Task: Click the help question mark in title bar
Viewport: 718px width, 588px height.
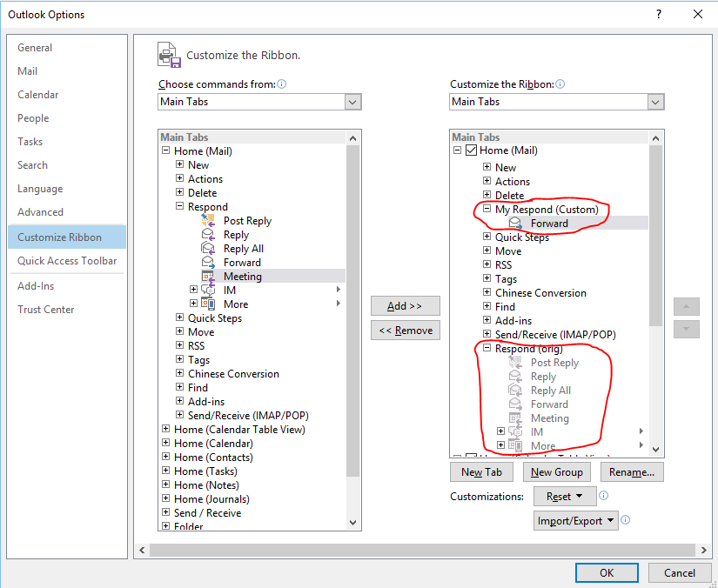Action: [659, 14]
